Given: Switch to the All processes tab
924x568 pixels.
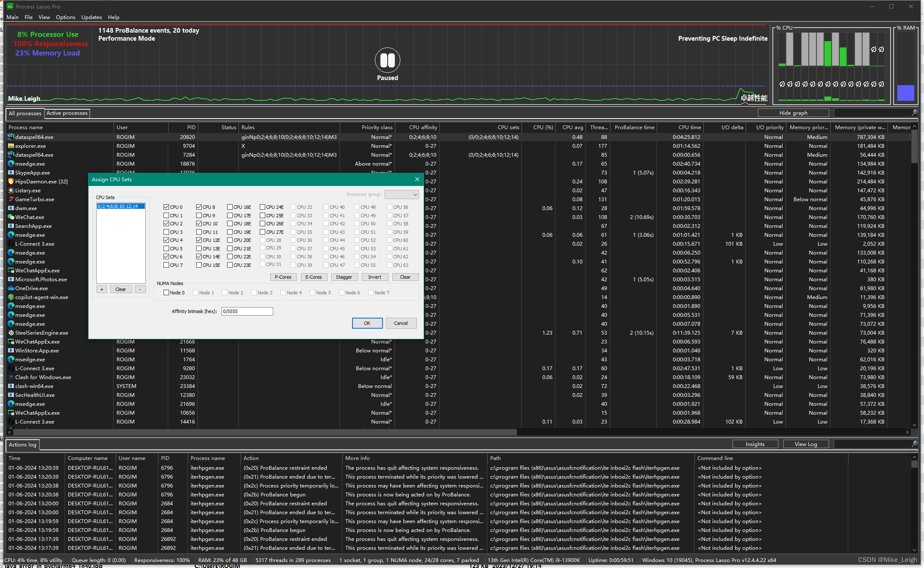Looking at the screenshot, I should 25,114.
